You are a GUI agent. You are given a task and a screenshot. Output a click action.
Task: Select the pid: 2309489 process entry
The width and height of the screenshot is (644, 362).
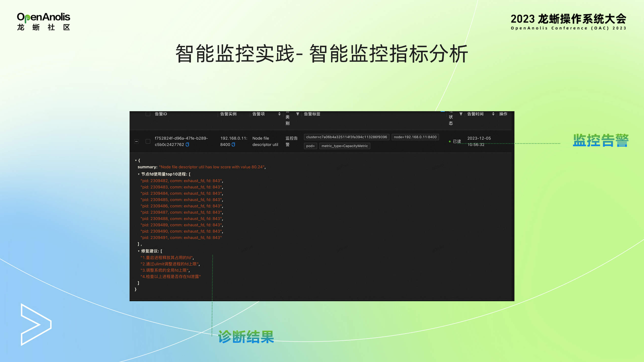tap(181, 225)
